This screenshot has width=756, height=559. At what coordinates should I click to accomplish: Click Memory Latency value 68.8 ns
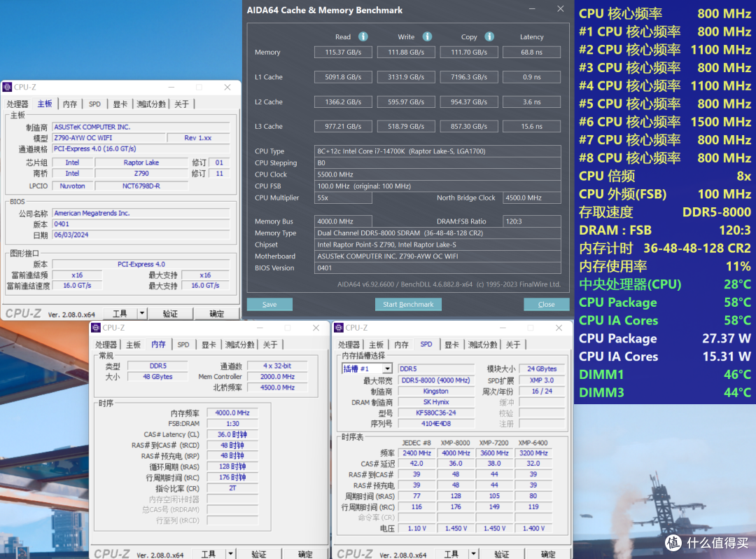click(531, 52)
